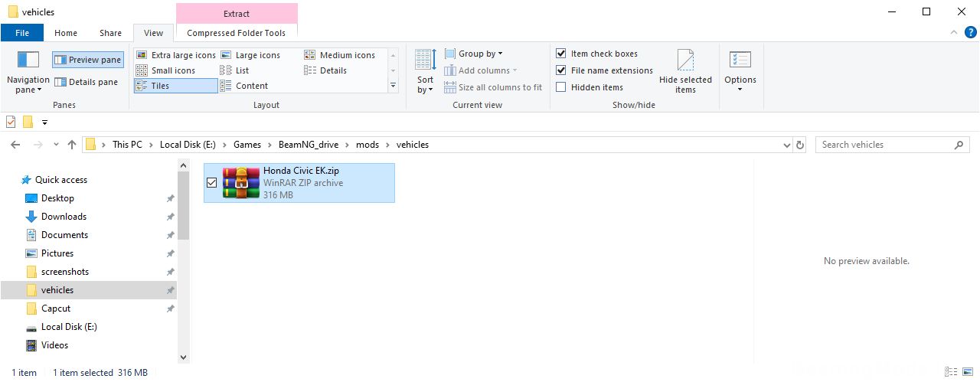This screenshot has width=980, height=382.
Task: Open Customize Quick Access Toolbar dropdown
Action: tap(44, 122)
